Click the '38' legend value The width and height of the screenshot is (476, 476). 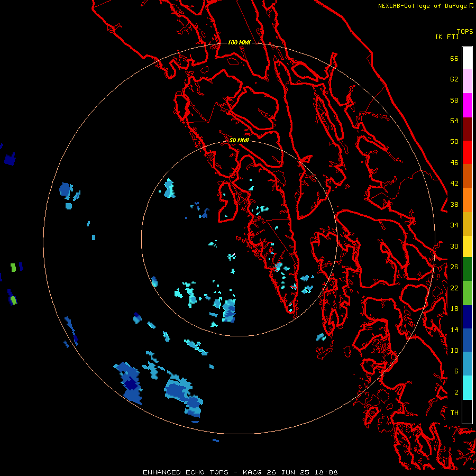(x=454, y=204)
